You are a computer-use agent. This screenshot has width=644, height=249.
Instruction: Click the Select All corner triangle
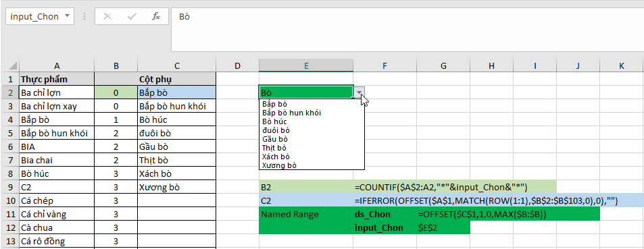(13, 65)
